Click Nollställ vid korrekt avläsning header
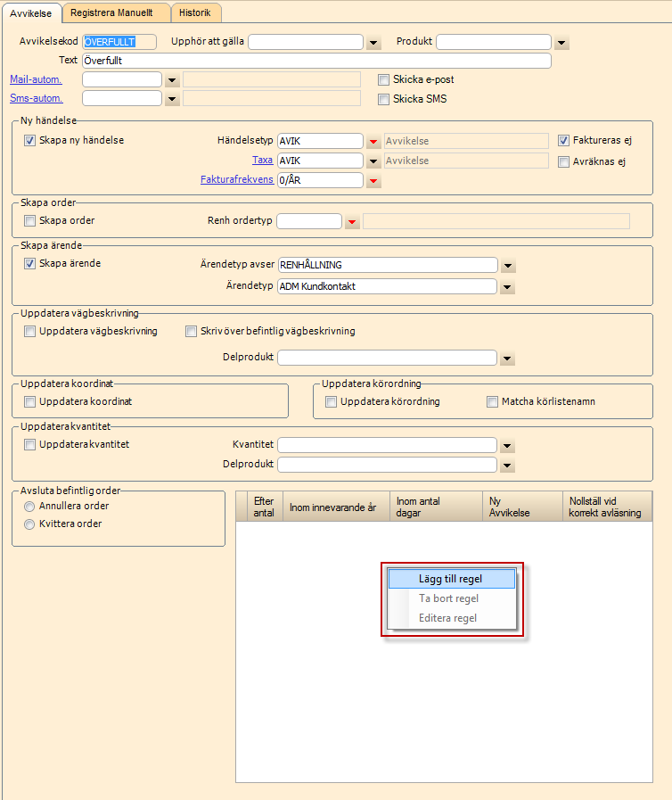The width and height of the screenshot is (672, 800). [x=607, y=507]
